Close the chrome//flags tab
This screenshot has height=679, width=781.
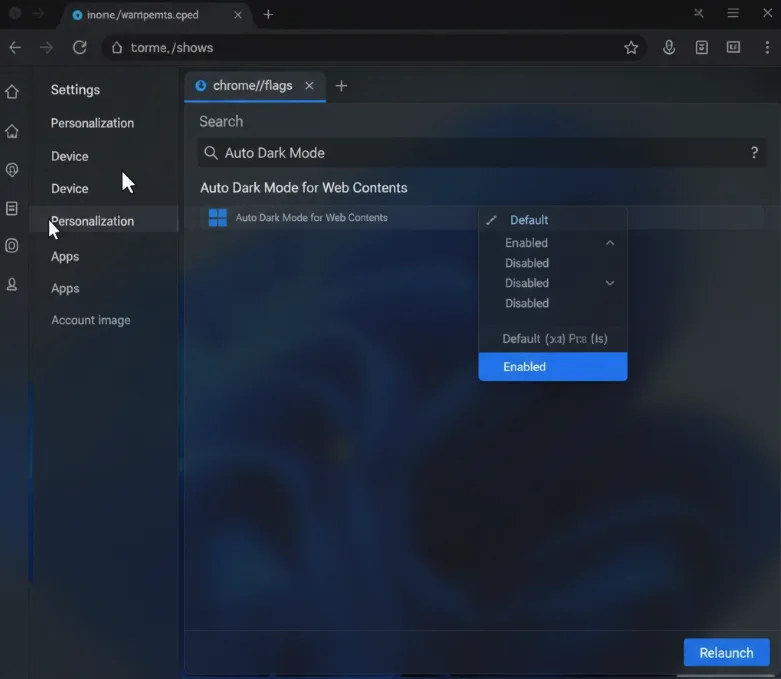coord(309,86)
